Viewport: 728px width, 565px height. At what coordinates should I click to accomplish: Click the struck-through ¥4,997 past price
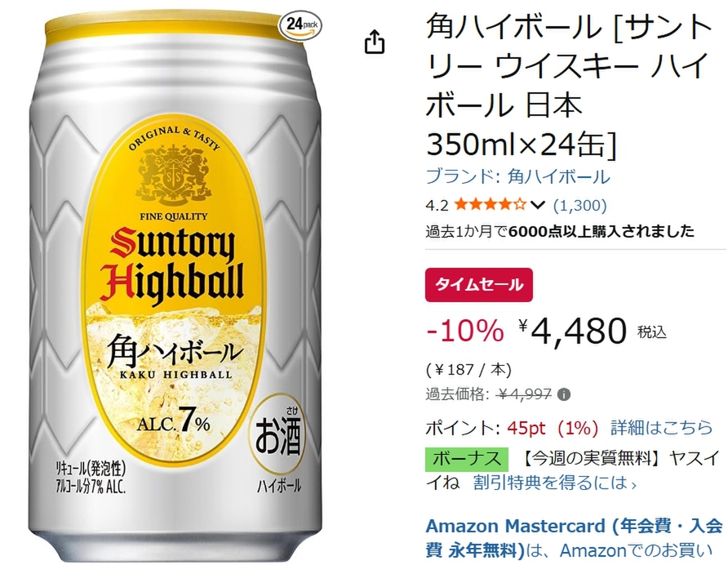(524, 394)
